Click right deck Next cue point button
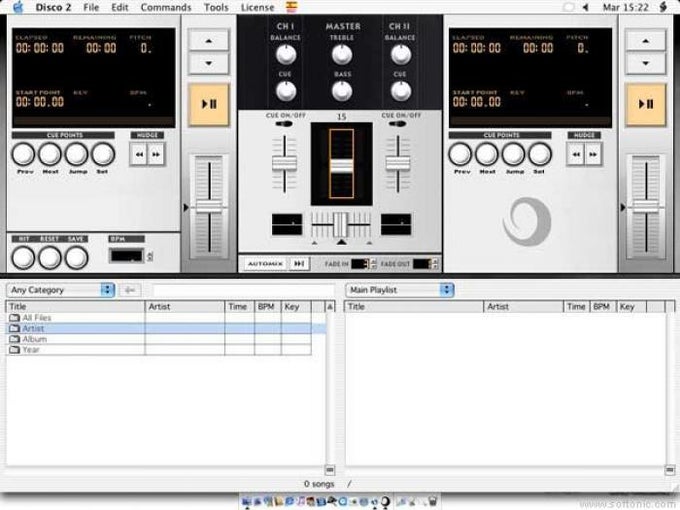The width and height of the screenshot is (680, 510). [x=487, y=154]
